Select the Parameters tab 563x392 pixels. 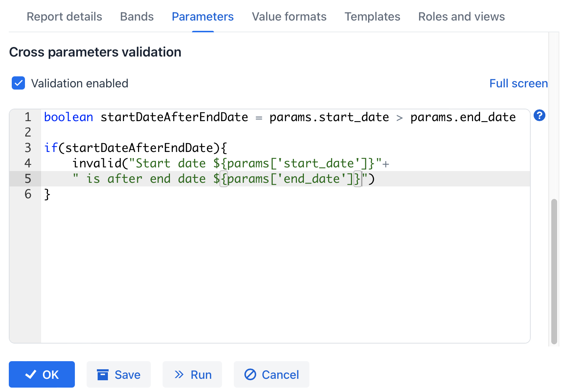point(203,17)
